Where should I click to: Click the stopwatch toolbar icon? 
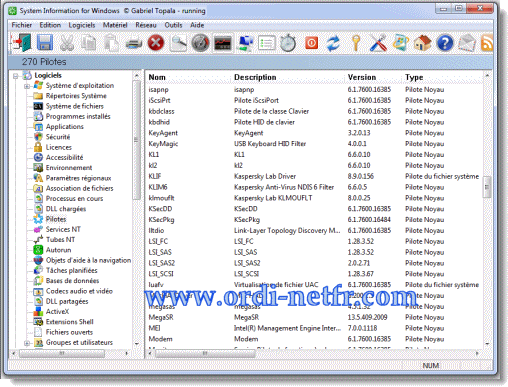(288, 43)
